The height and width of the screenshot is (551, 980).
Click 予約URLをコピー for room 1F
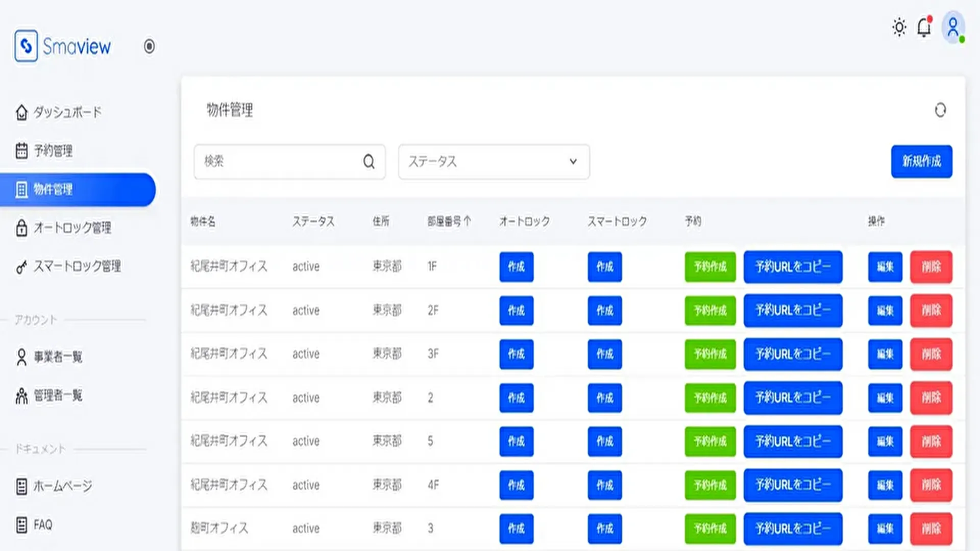coord(793,267)
